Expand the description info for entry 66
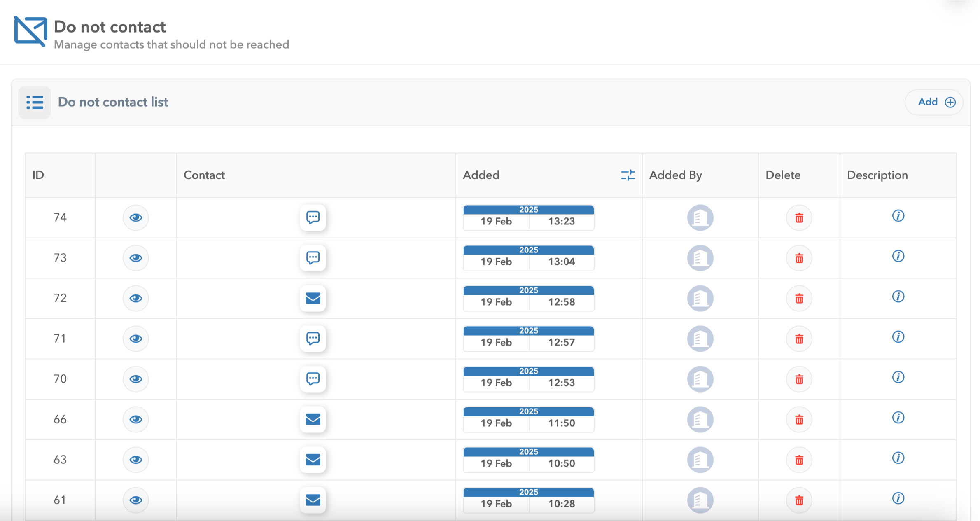980x521 pixels. tap(898, 418)
